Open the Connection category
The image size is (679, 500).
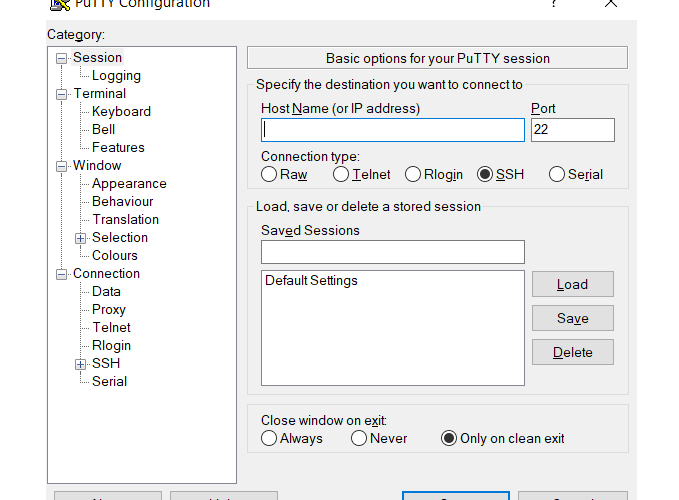[x=107, y=274]
